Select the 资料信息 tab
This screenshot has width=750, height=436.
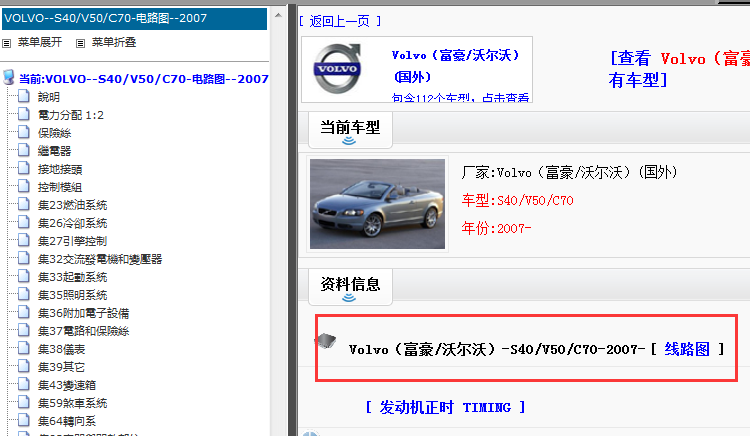350,287
